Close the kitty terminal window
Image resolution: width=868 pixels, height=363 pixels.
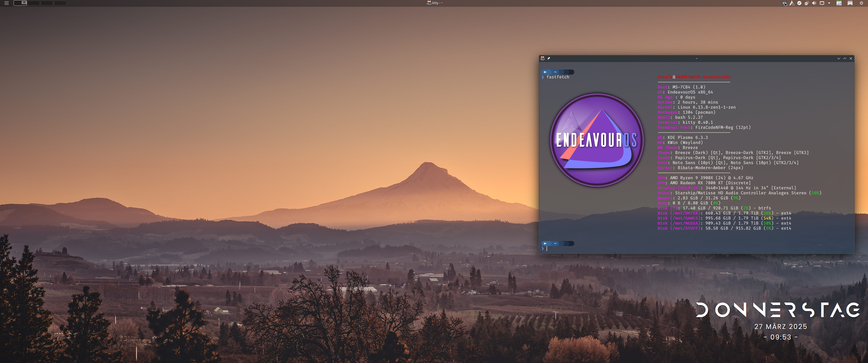[x=851, y=58]
